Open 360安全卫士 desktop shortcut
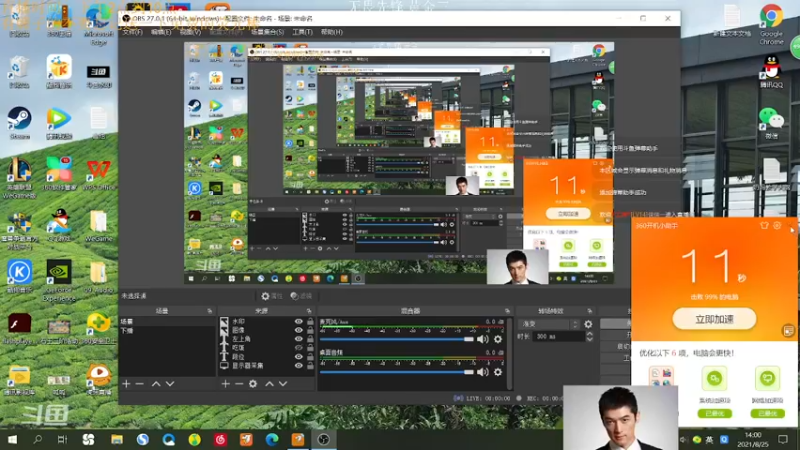 98,328
